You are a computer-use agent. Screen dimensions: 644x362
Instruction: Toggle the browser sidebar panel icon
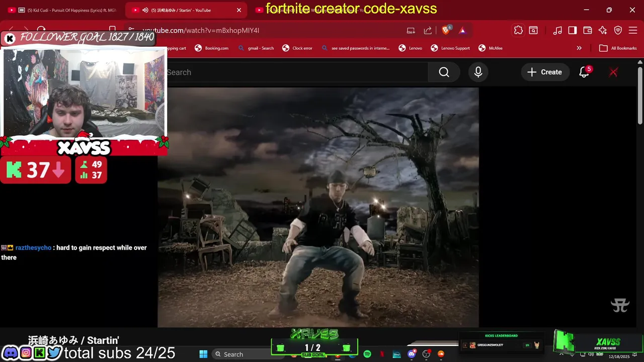pos(573,31)
